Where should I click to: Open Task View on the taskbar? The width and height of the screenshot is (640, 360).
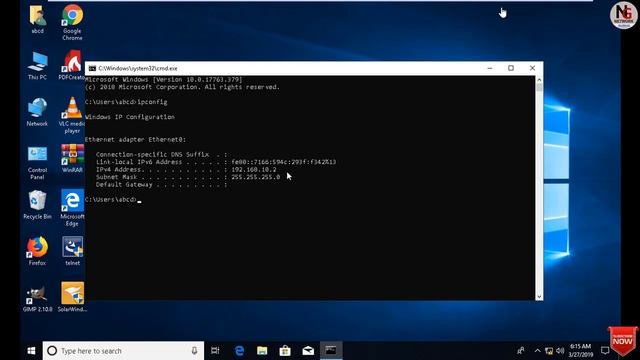215,351
